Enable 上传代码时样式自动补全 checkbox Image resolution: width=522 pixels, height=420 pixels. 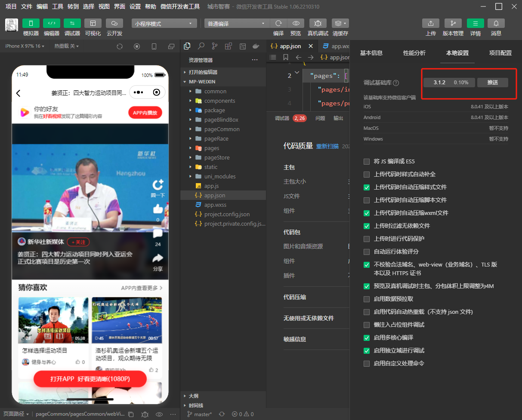[367, 175]
